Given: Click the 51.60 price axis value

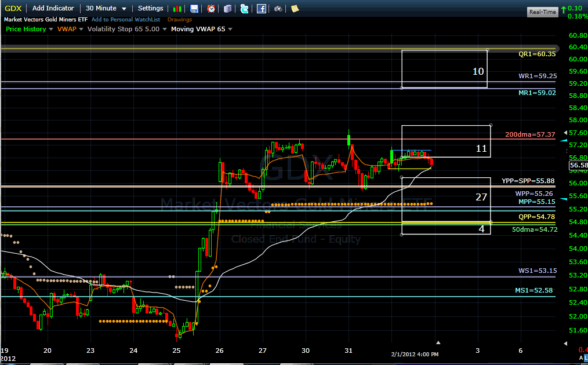Looking at the screenshot, I should 578,330.
